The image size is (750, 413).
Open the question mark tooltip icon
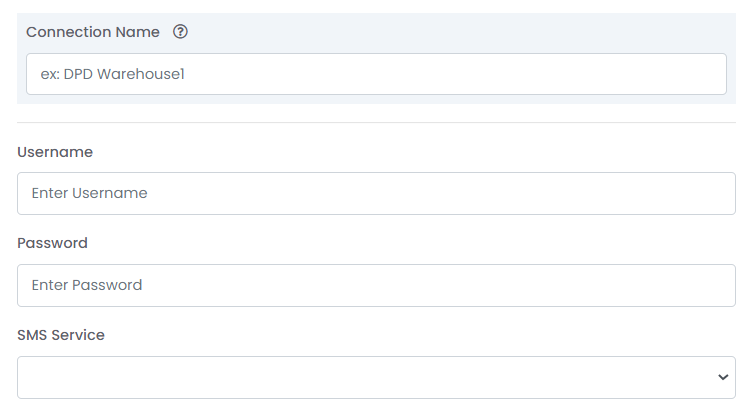click(180, 32)
